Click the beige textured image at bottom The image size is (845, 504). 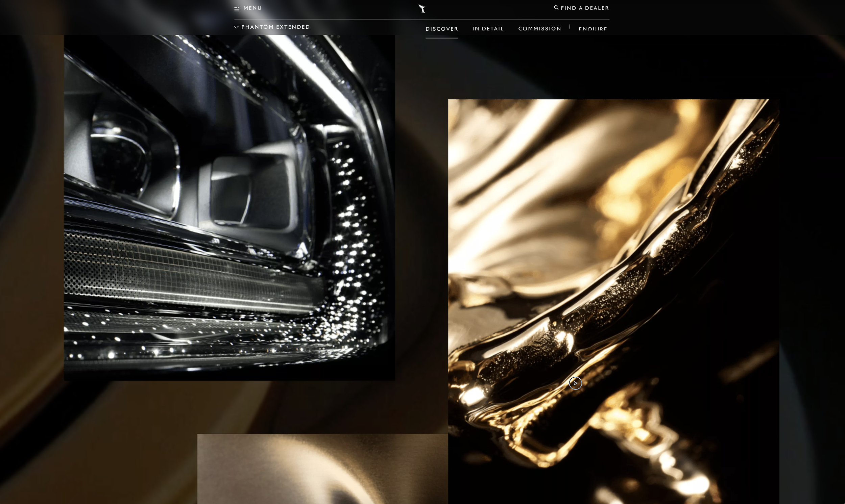(x=322, y=469)
